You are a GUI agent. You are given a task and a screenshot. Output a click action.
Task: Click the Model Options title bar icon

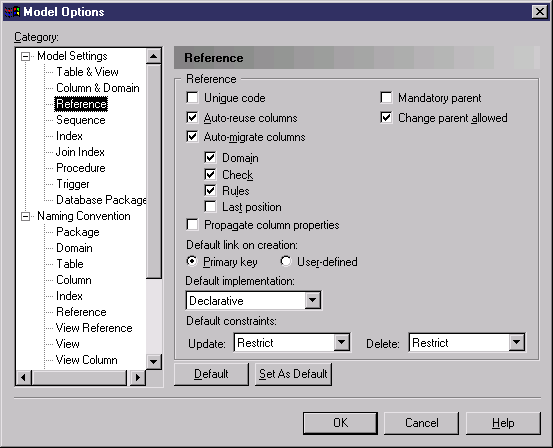pos(12,12)
